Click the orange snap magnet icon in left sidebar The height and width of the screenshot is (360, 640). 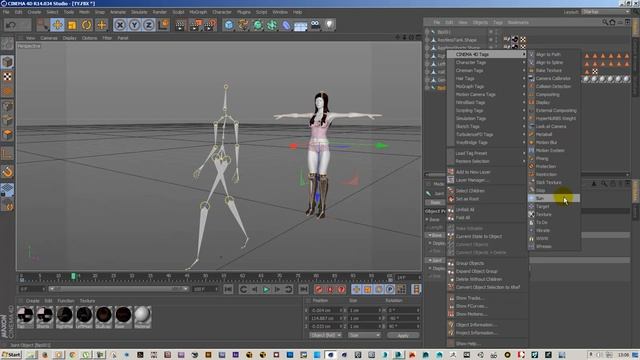click(x=7, y=172)
